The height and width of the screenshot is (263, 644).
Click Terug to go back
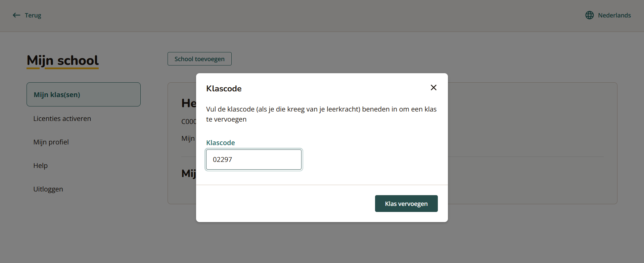pyautogui.click(x=32, y=15)
